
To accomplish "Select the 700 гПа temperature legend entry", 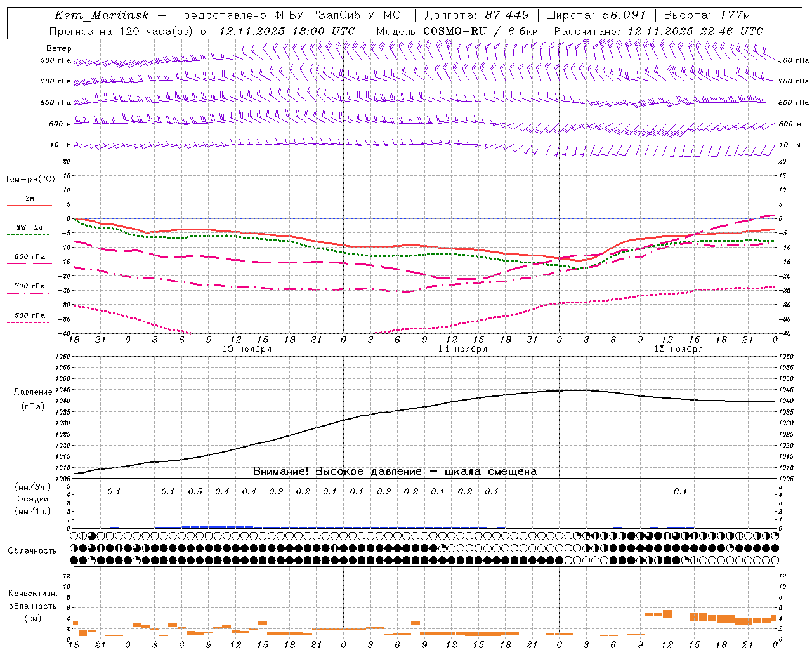I will click(30, 286).
